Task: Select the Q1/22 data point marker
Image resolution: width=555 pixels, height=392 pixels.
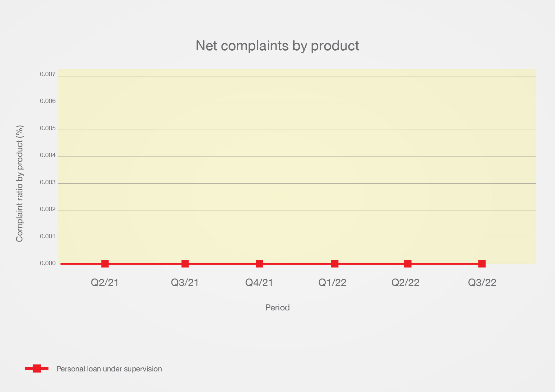Action: (335, 264)
